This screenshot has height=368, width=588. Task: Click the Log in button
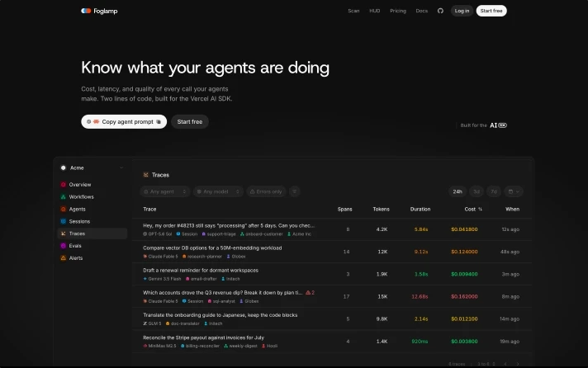462,11
